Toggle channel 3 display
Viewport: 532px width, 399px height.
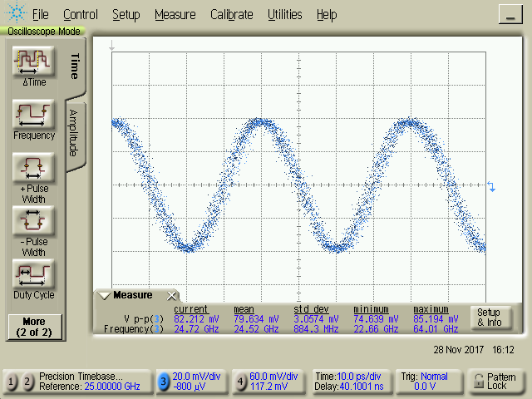[x=163, y=381]
